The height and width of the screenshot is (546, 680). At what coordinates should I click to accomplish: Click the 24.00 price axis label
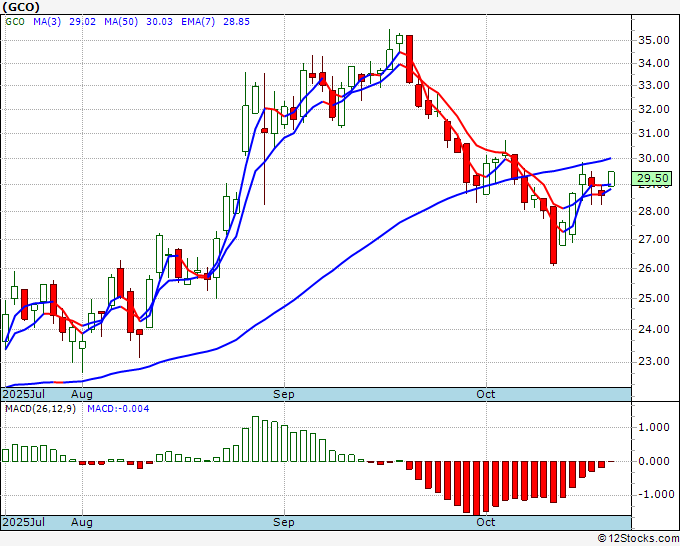pyautogui.click(x=654, y=329)
